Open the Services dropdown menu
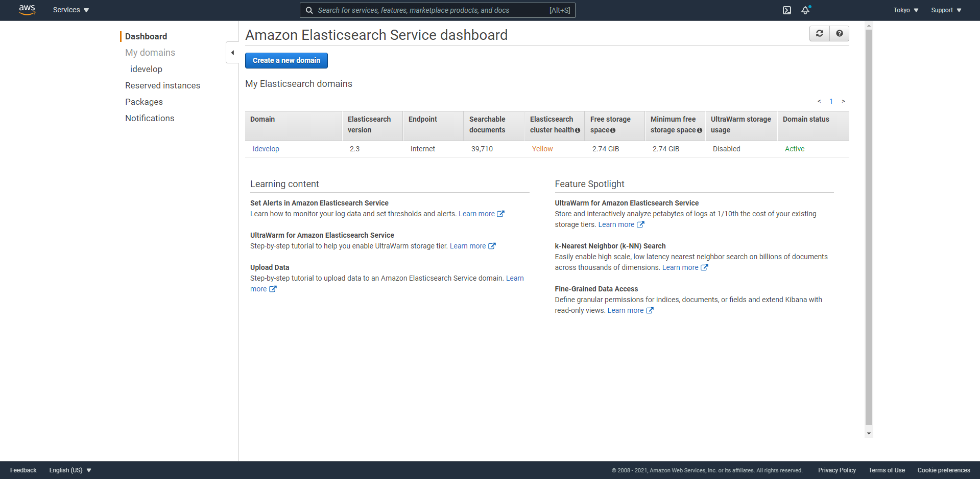The width and height of the screenshot is (980, 479). tap(71, 10)
